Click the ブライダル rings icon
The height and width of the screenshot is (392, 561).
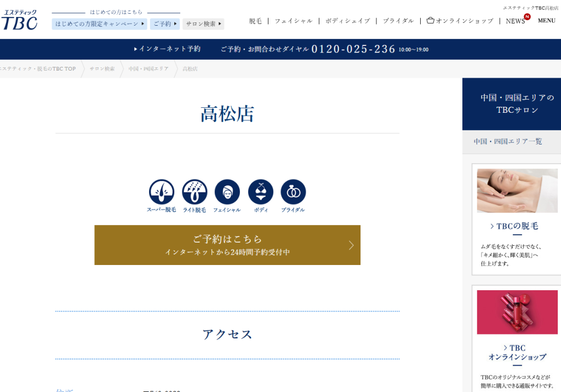[293, 192]
